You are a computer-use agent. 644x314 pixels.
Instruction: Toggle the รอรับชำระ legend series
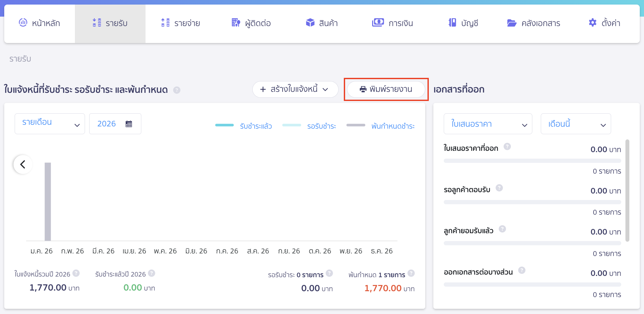click(309, 126)
